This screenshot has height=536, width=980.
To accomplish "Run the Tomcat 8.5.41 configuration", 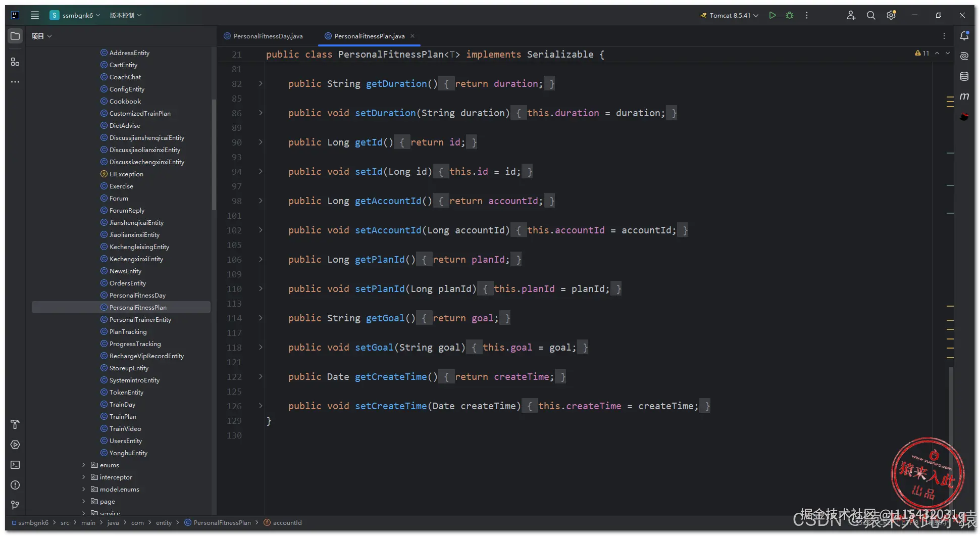I will pos(772,15).
